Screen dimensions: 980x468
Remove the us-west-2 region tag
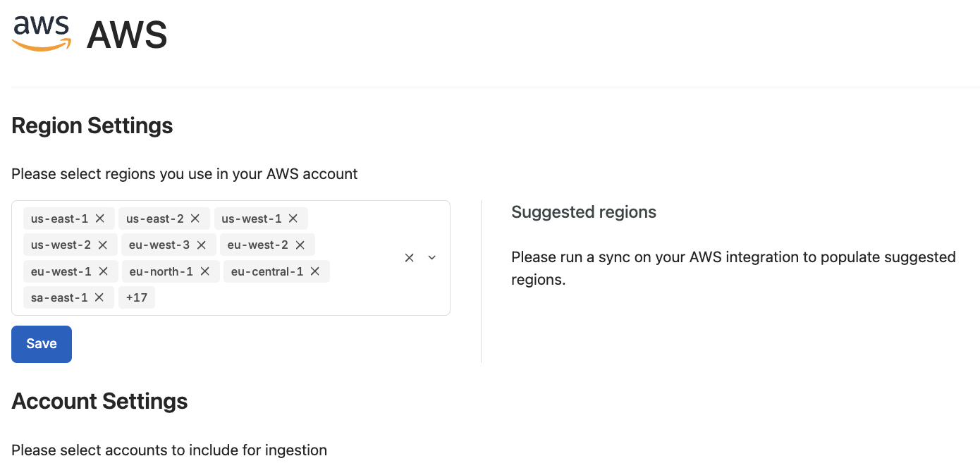(x=103, y=245)
